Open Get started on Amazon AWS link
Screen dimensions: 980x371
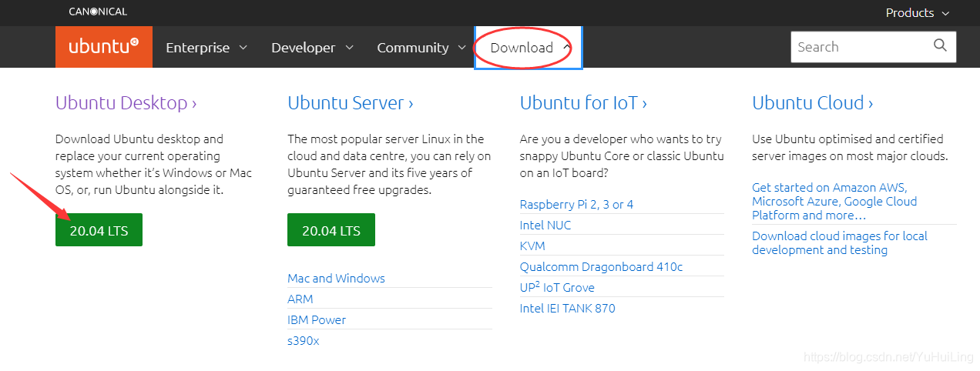[834, 201]
